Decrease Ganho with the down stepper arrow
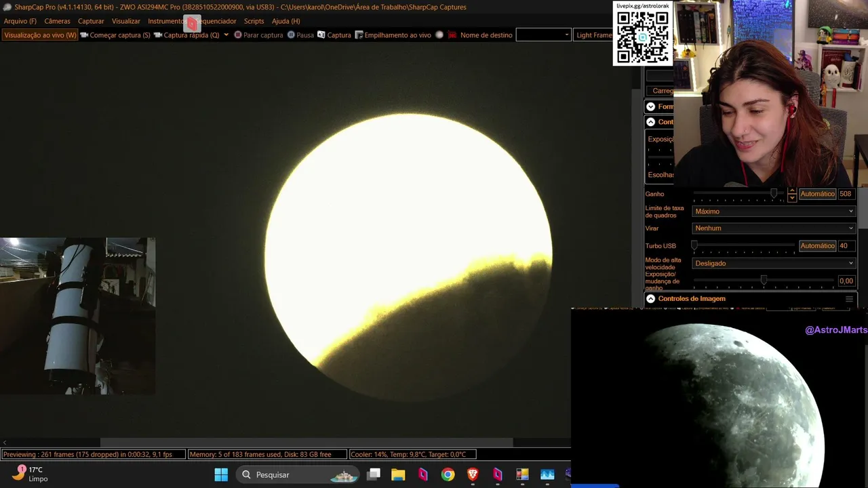Image resolution: width=868 pixels, height=488 pixels. pos(791,197)
